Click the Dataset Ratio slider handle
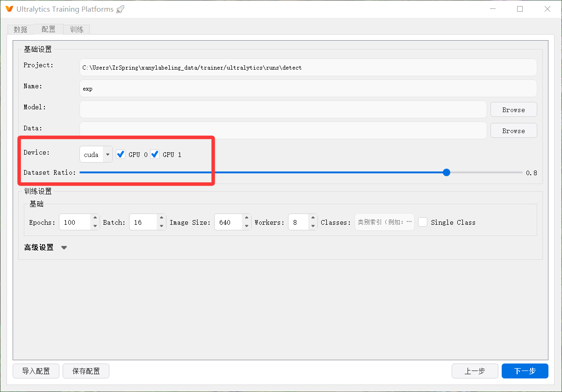This screenshot has height=392, width=562. 447,172
